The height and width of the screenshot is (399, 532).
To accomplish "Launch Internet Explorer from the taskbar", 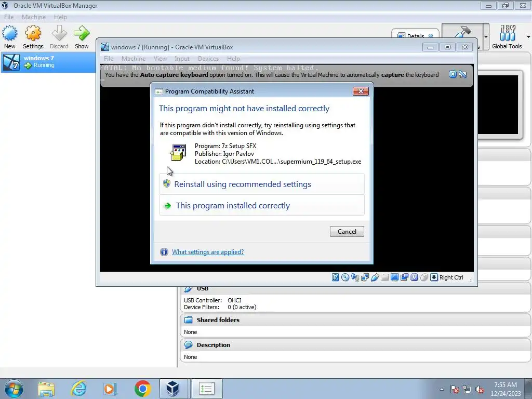I will click(78, 389).
